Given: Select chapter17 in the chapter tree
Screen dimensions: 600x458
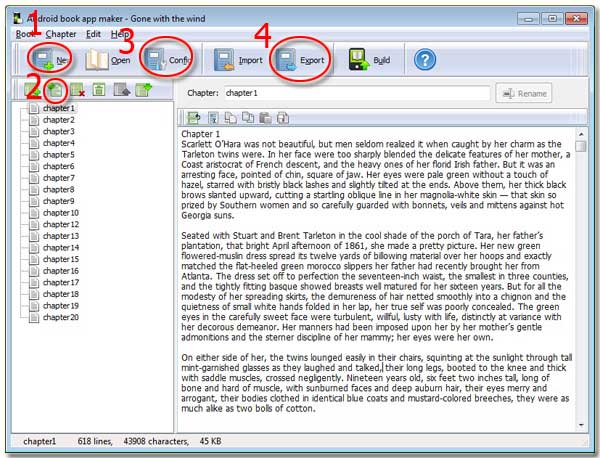Looking at the screenshot, I should (x=61, y=282).
